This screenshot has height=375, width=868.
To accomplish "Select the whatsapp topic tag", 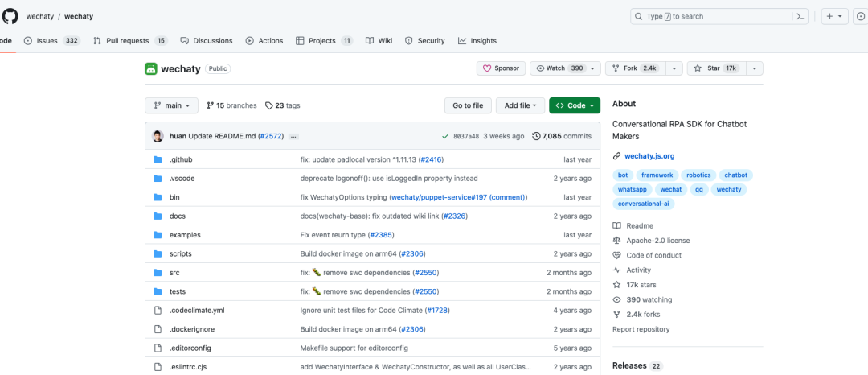I will (x=633, y=189).
